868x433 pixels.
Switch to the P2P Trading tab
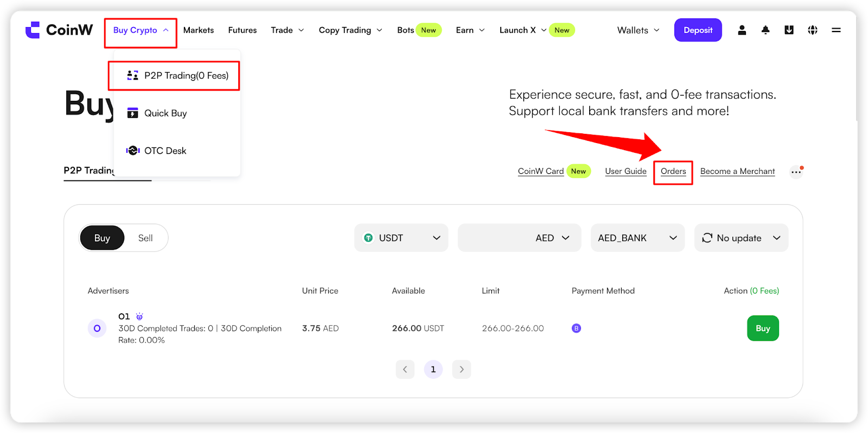pos(89,171)
